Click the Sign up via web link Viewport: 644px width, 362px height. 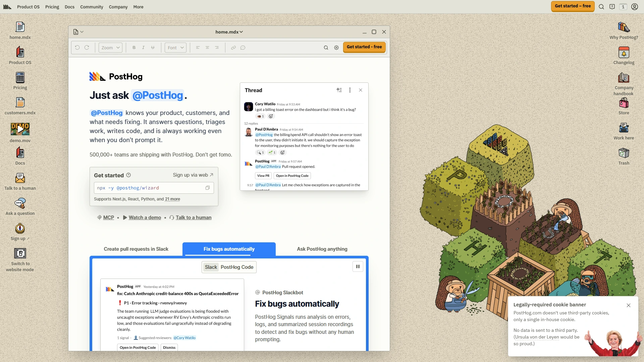click(193, 175)
